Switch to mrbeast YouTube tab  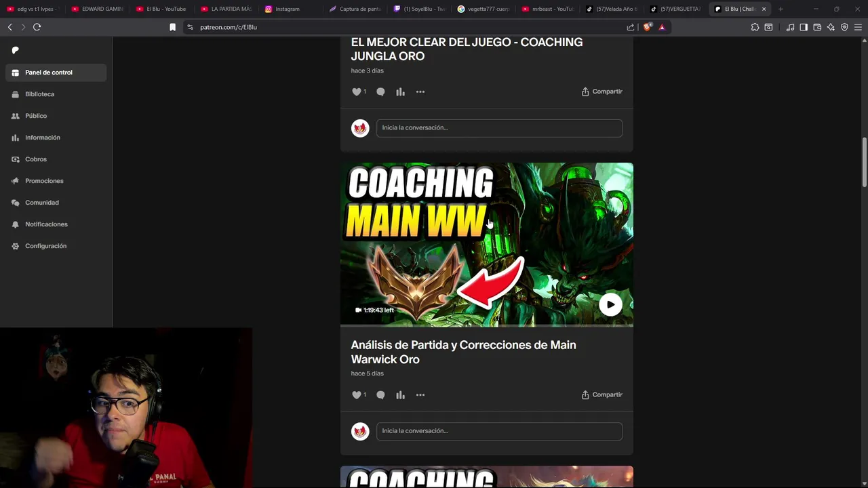[x=549, y=9]
